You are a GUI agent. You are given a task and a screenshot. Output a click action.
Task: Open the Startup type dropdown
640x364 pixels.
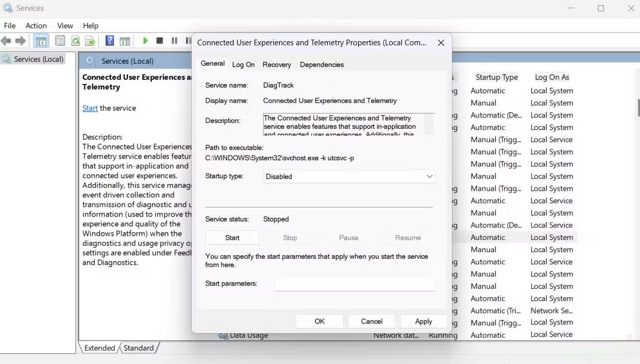click(429, 176)
